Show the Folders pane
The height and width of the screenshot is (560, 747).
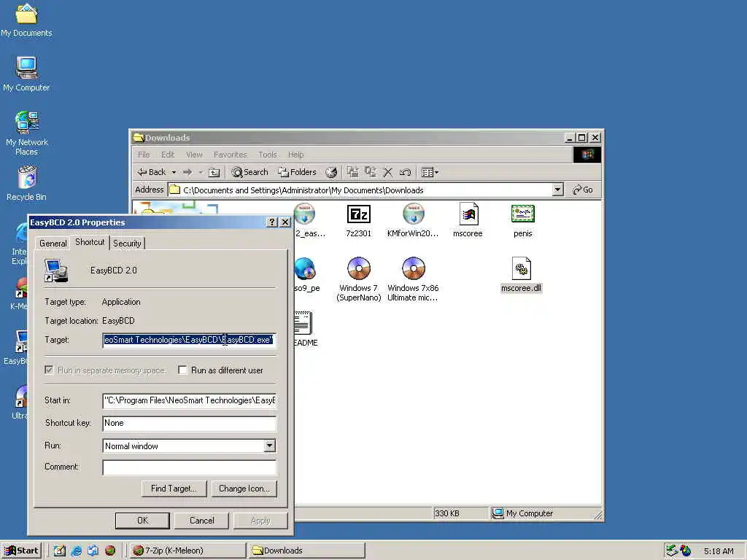pyautogui.click(x=298, y=172)
